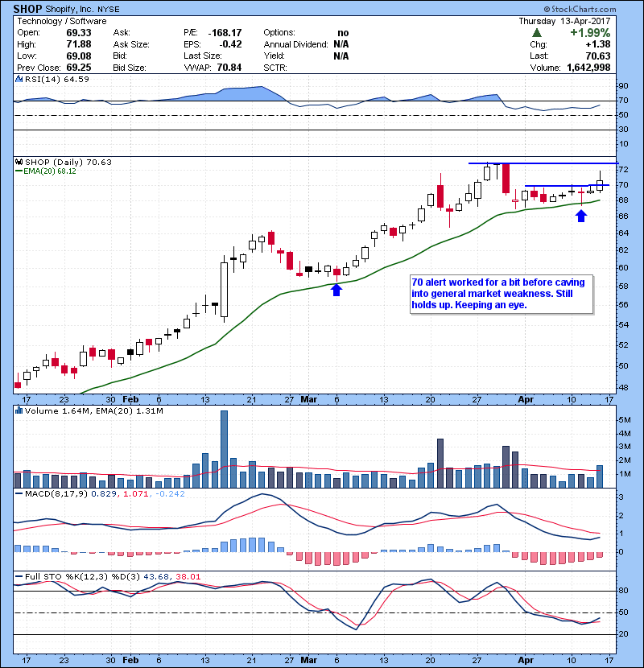The width and height of the screenshot is (644, 668).
Task: Click the tallest volume bar in mid-February
Action: pyautogui.click(x=224, y=449)
